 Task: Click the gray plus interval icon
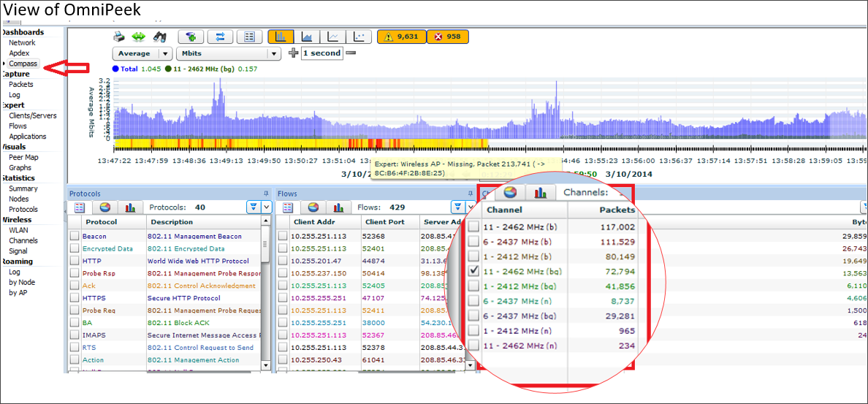click(x=294, y=53)
